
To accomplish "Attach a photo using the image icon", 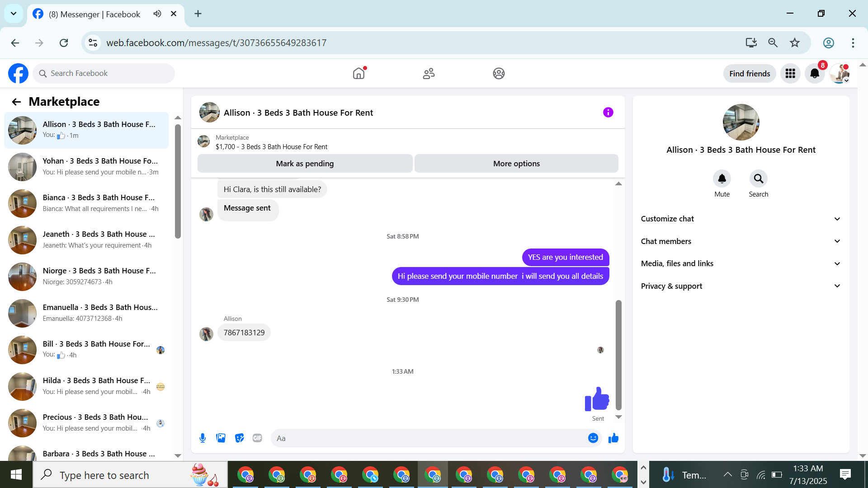I will [x=221, y=438].
